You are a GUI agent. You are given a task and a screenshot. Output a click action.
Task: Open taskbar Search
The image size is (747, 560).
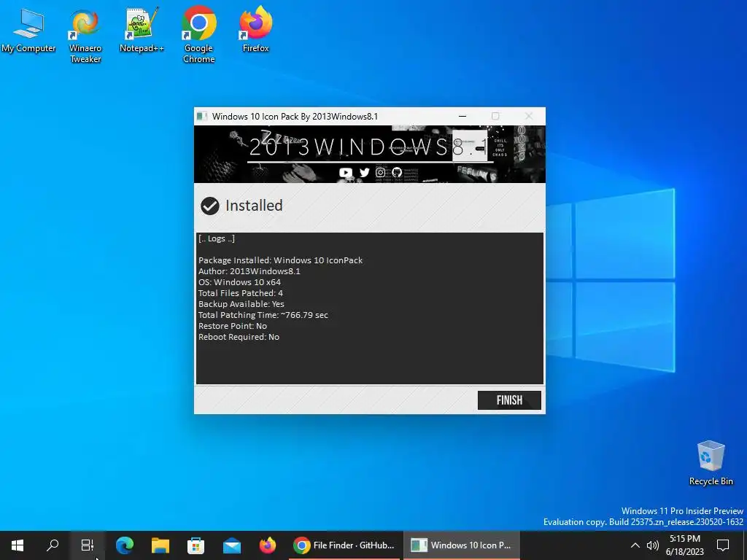click(x=53, y=545)
